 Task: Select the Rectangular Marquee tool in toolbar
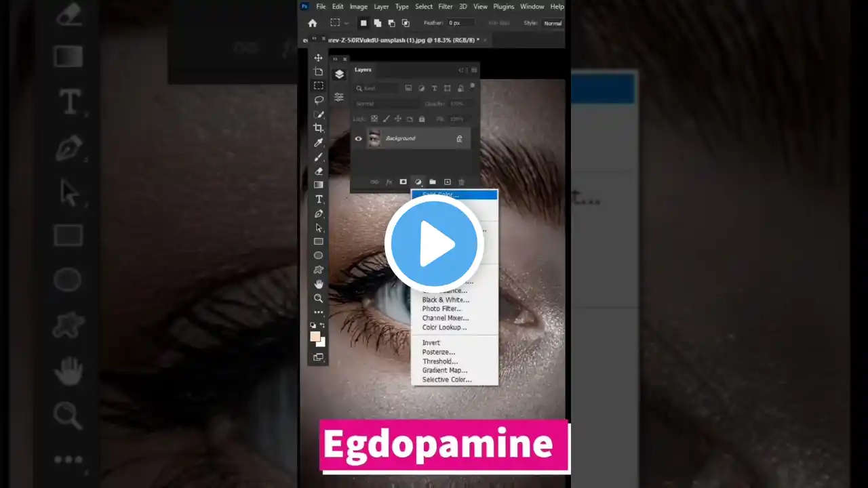318,86
